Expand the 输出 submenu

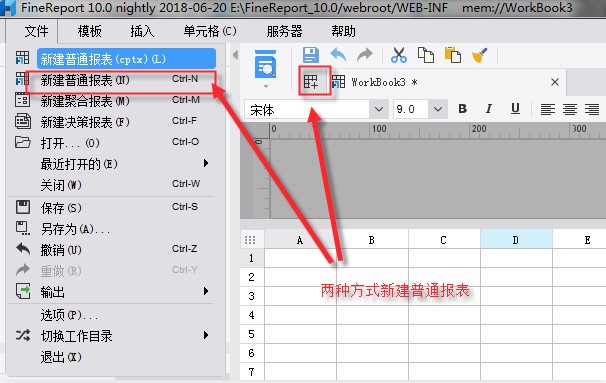click(x=206, y=291)
